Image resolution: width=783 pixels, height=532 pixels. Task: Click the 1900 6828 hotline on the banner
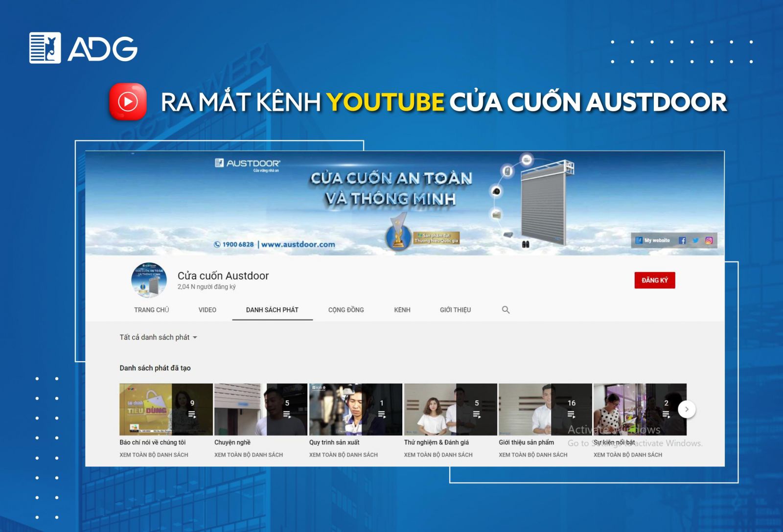pos(234,244)
